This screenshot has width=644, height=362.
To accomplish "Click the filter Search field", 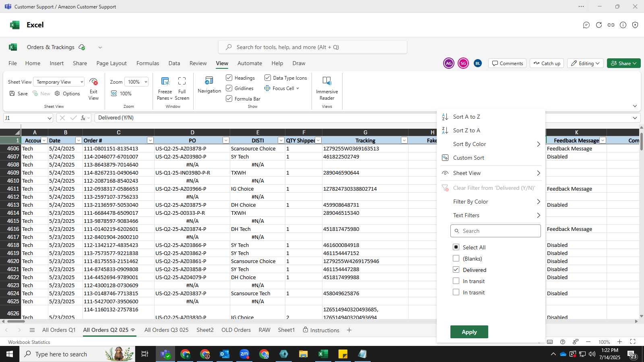I will 495,231.
